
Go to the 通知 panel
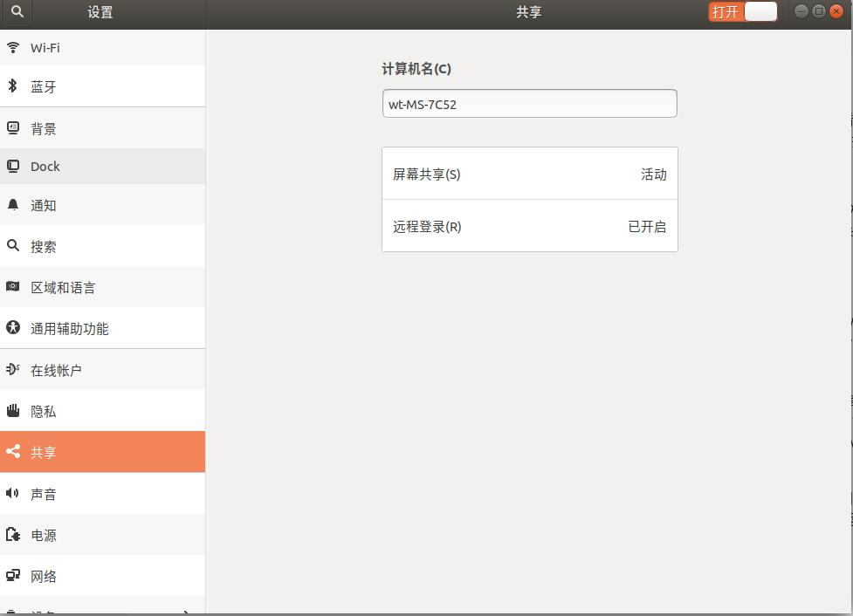pyautogui.click(x=103, y=205)
